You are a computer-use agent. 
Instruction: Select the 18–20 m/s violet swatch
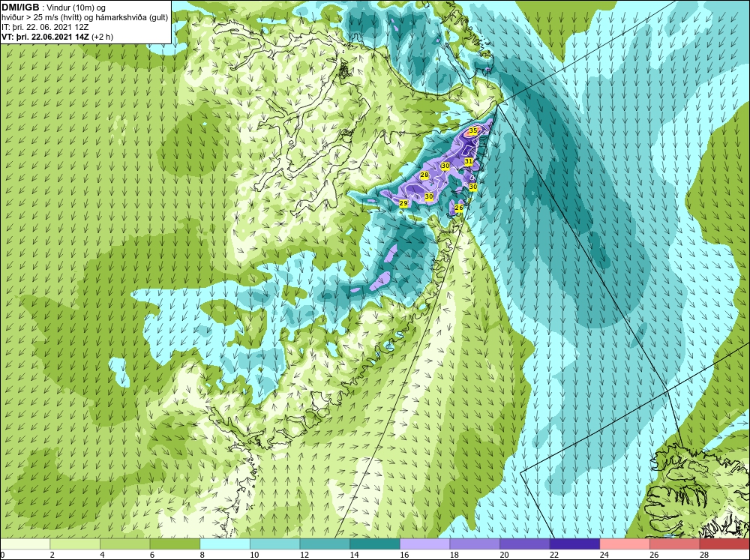click(475, 544)
